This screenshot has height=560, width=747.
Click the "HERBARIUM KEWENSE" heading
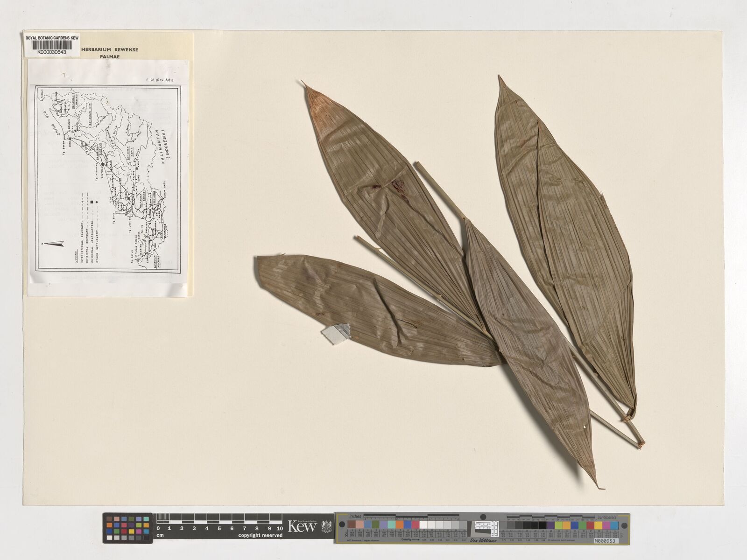[x=110, y=49]
